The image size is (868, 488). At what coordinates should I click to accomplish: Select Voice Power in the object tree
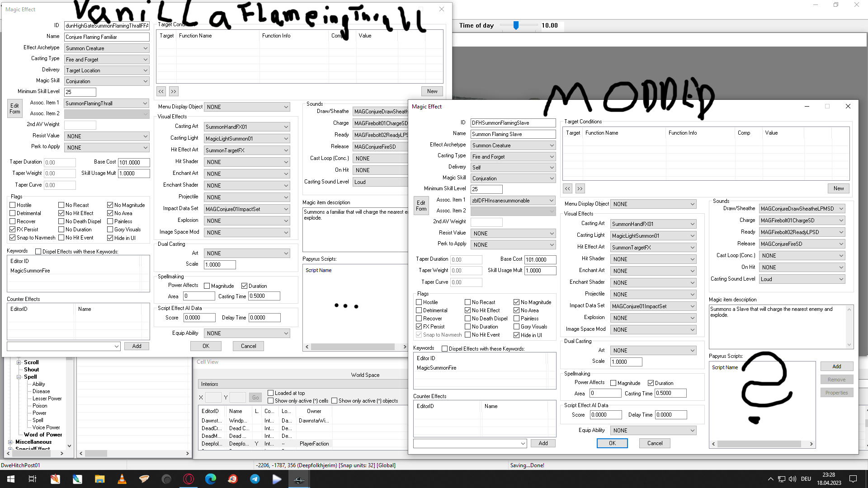(46, 427)
